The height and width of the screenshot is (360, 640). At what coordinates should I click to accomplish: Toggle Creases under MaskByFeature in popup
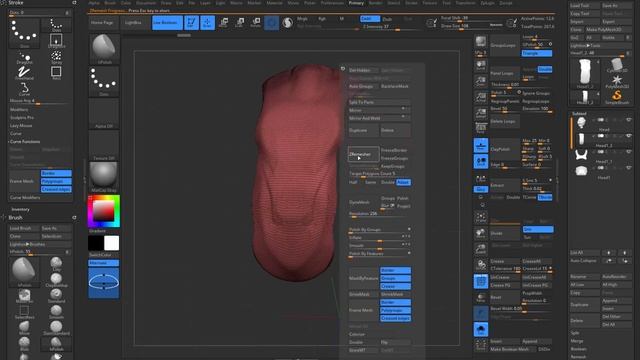395,286
